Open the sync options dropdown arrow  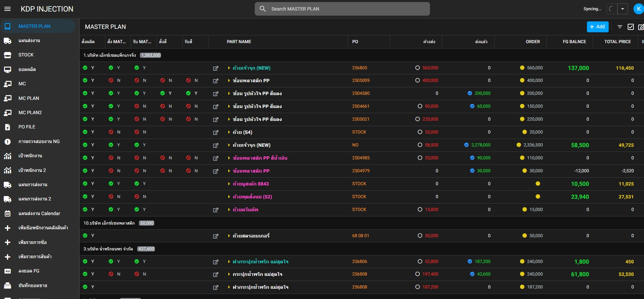tap(623, 9)
